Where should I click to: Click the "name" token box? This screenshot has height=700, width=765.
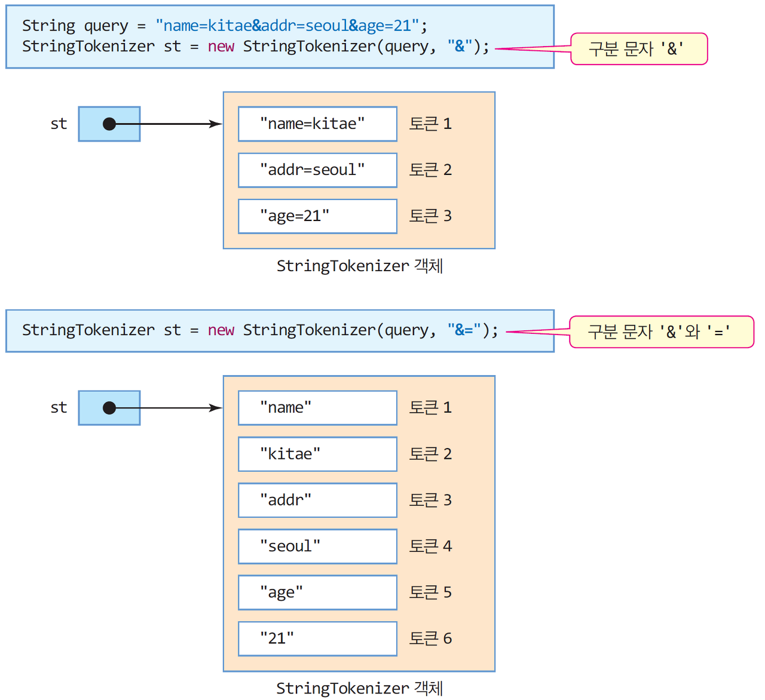click(x=317, y=408)
